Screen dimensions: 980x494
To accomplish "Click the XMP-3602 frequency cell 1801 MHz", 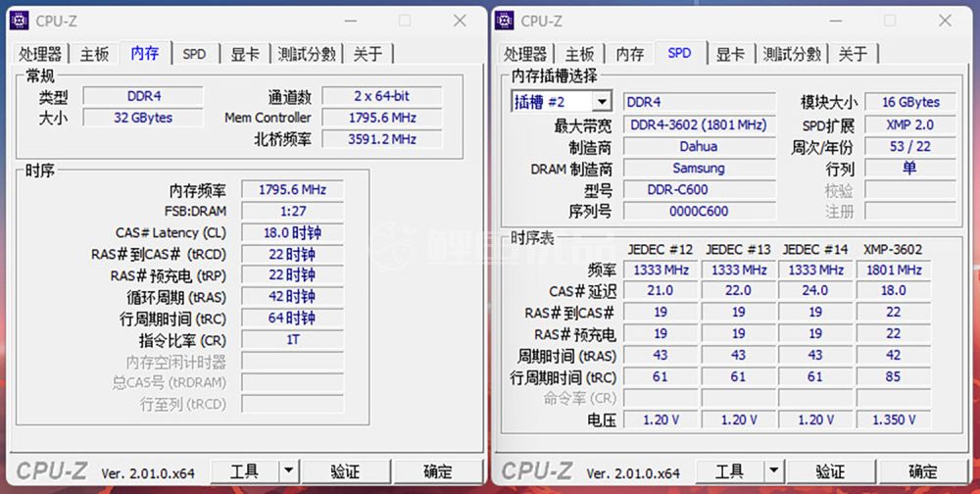I will 894,271.
